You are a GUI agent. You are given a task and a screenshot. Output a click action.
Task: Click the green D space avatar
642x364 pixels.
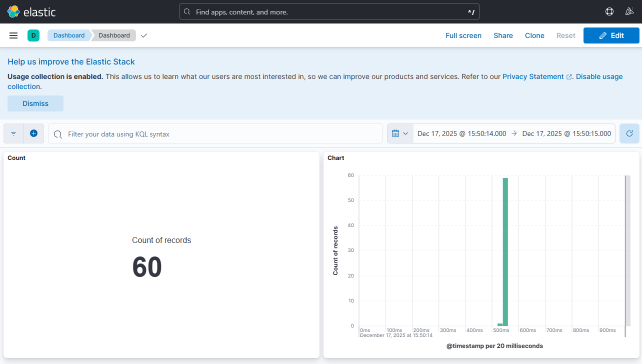33,35
